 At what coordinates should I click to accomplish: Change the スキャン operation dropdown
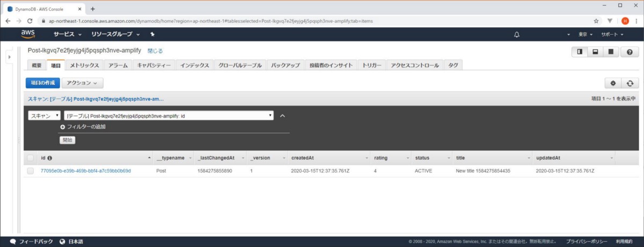click(x=44, y=115)
